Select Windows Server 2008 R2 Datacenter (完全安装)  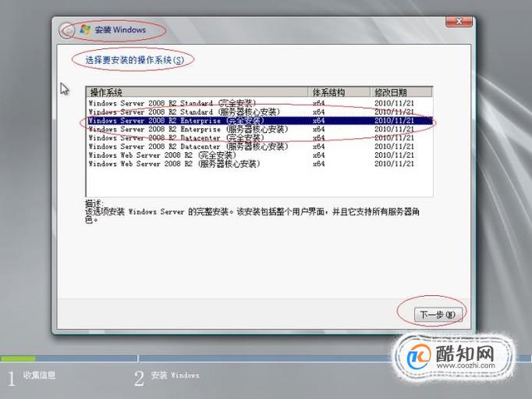(260, 138)
